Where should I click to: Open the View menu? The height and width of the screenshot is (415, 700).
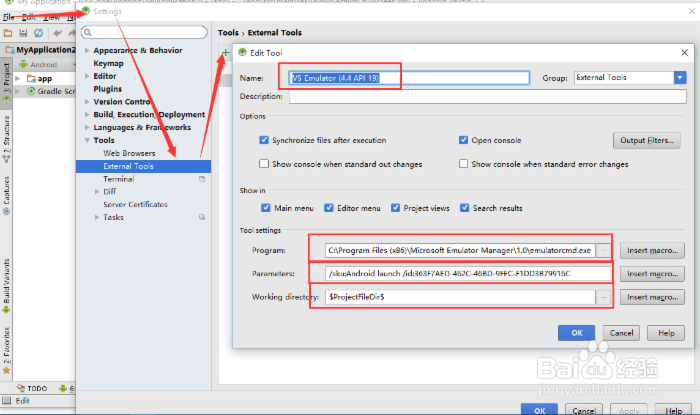(x=51, y=17)
